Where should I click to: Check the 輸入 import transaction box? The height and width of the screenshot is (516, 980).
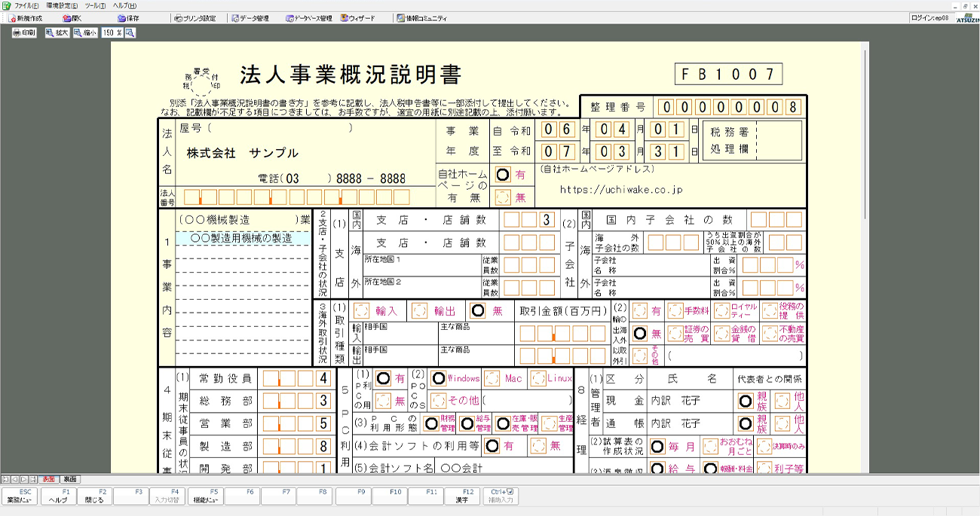(362, 311)
